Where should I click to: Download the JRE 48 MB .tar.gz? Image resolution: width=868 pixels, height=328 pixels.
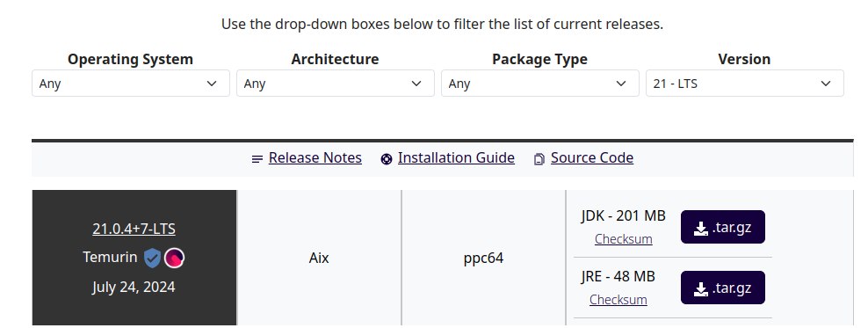723,288
